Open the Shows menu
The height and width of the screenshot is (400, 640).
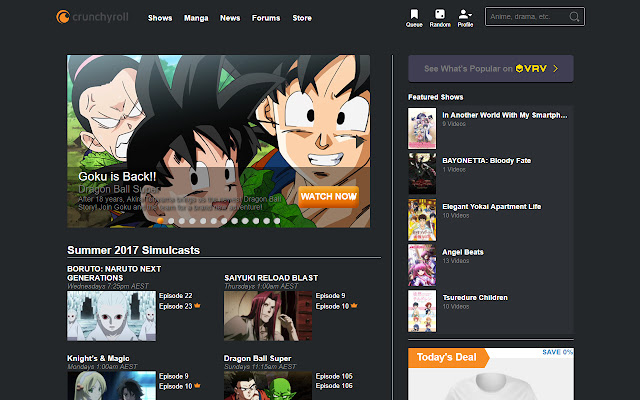(159, 18)
